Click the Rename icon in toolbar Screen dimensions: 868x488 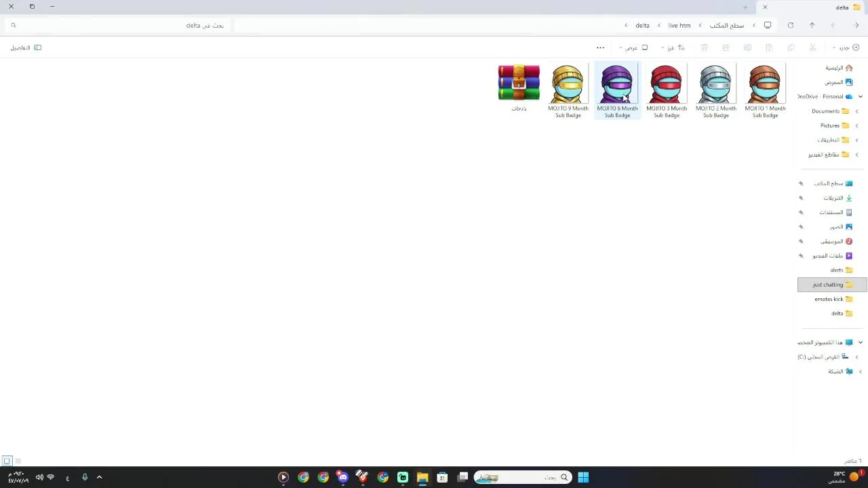click(747, 47)
